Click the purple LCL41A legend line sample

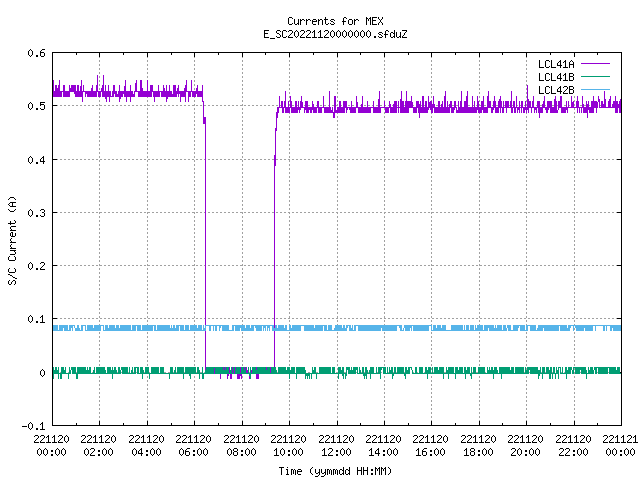(x=595, y=64)
